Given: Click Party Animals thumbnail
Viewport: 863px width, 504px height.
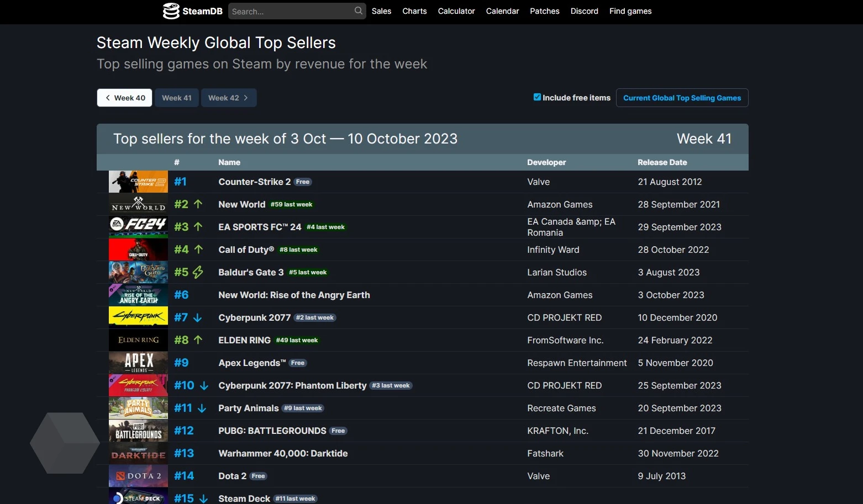Looking at the screenshot, I should click(138, 408).
